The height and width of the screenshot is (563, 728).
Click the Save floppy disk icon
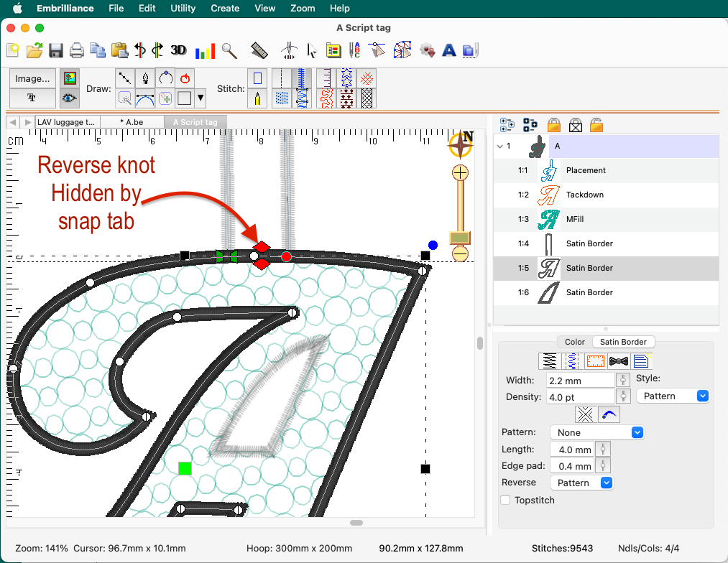coord(56,50)
